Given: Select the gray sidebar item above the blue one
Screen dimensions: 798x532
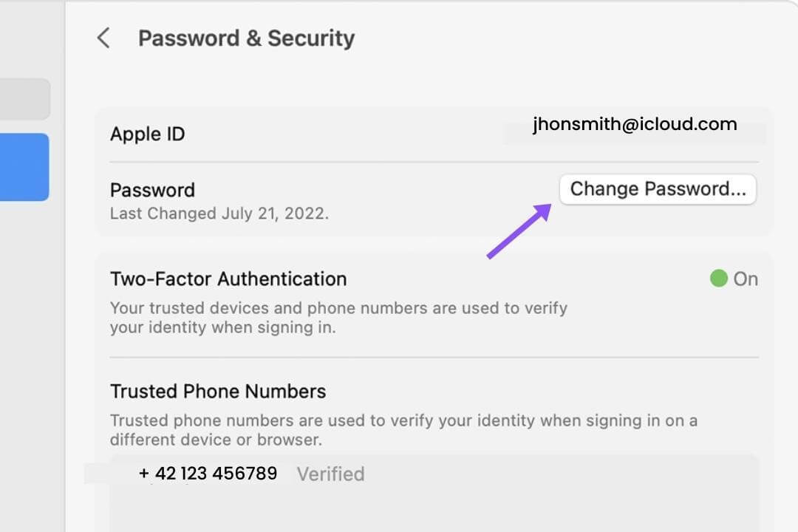Looking at the screenshot, I should (24, 99).
